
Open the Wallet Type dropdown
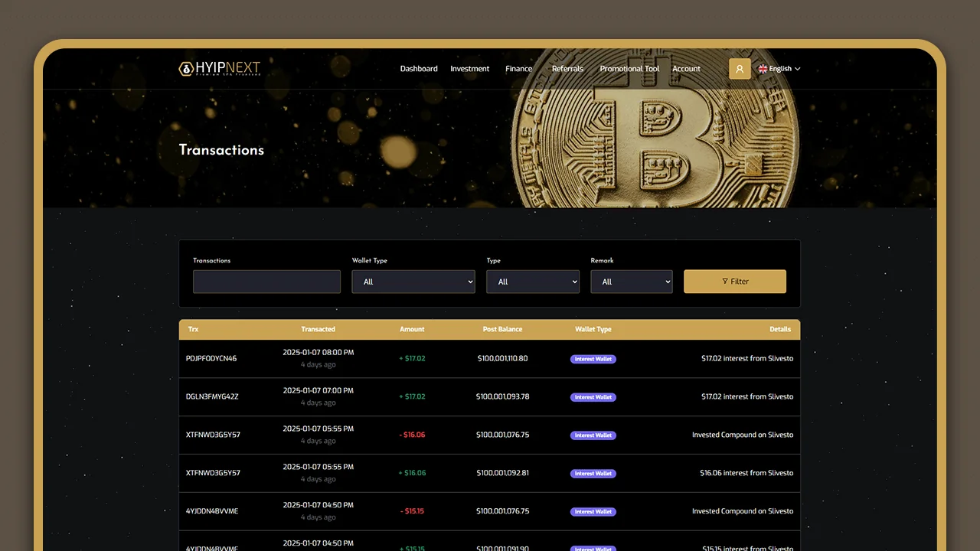(413, 282)
